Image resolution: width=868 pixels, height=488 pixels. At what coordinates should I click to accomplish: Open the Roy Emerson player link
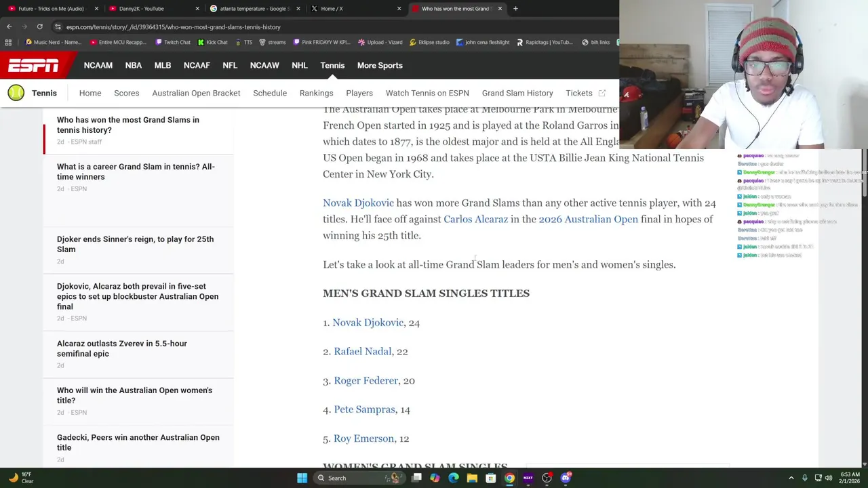363,439
